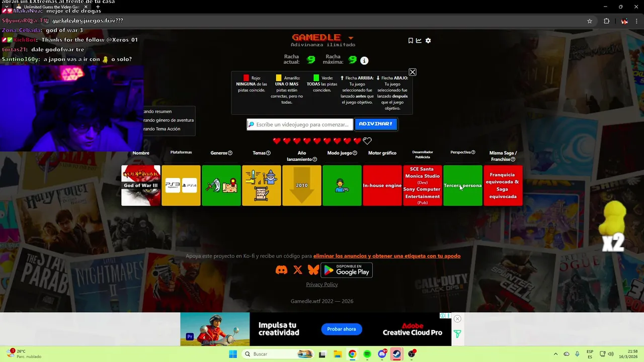This screenshot has height=362, width=644.
Task: Click the Adobe ad character image
Action: click(215, 329)
